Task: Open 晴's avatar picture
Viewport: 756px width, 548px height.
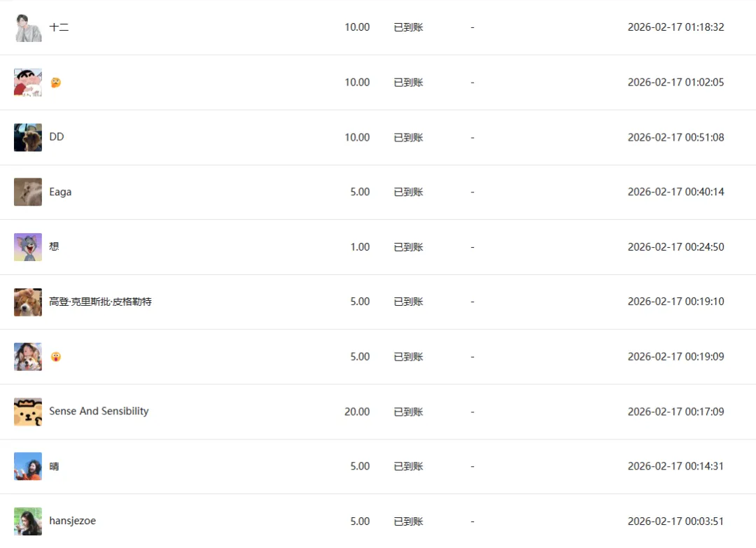Action: [28, 466]
